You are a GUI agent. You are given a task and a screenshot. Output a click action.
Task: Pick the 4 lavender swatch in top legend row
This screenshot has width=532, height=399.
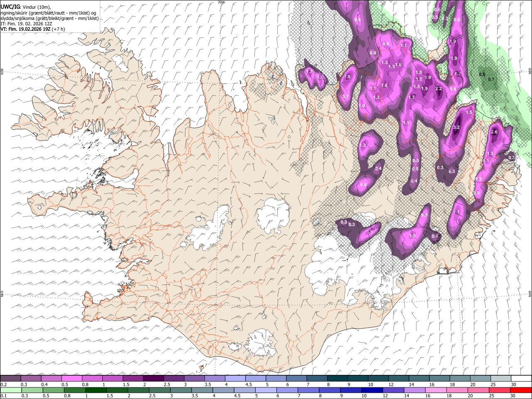(235, 378)
